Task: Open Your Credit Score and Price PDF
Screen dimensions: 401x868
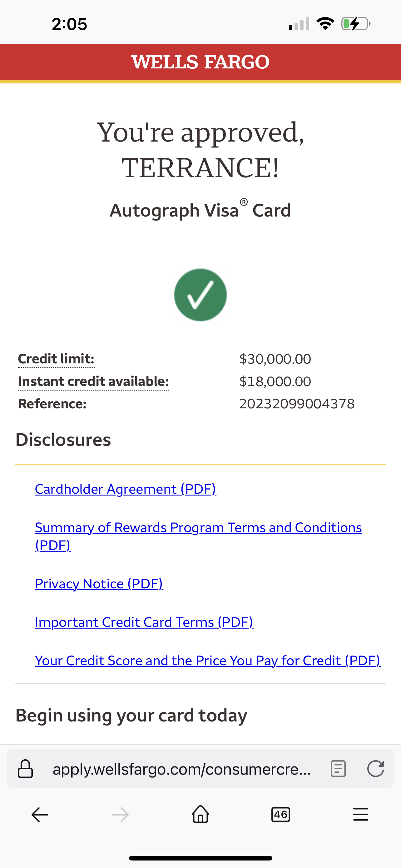Action: pyautogui.click(x=207, y=661)
